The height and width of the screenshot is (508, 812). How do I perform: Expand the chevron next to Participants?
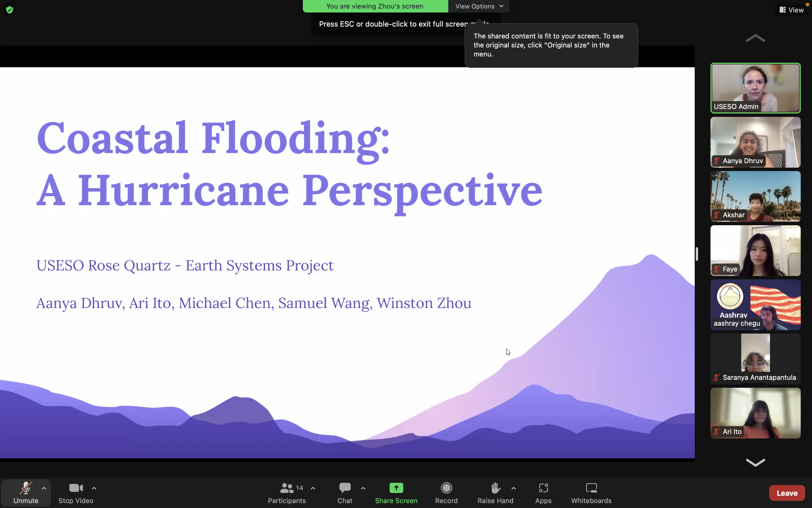313,488
